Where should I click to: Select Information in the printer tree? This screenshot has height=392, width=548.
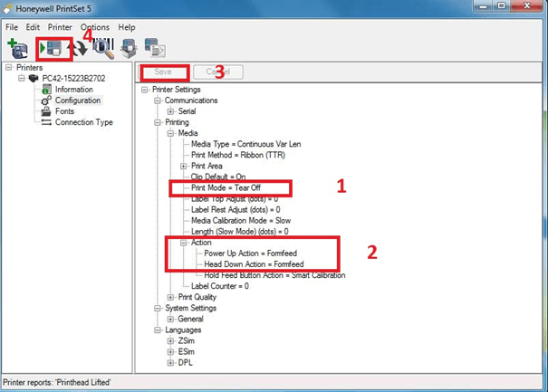73,90
